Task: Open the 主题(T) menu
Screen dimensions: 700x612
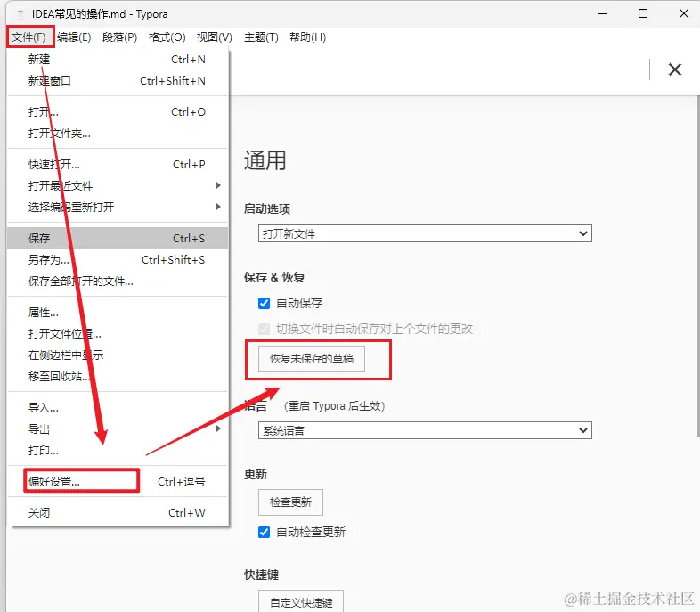Action: (x=261, y=37)
